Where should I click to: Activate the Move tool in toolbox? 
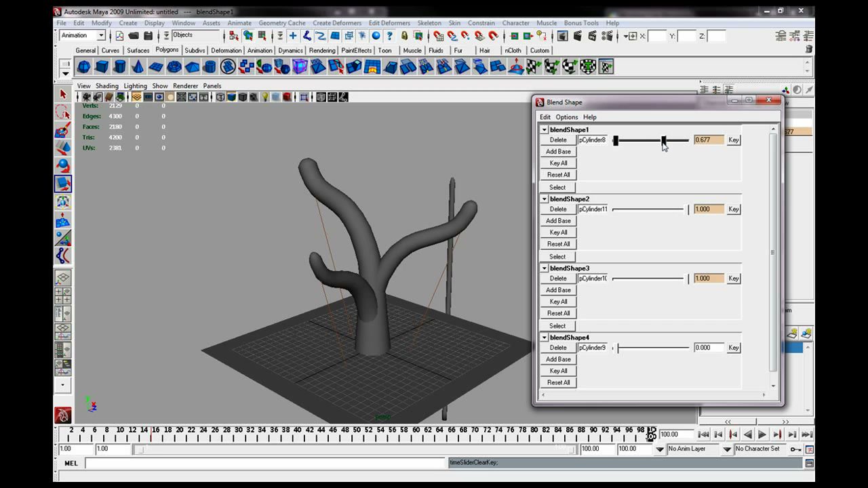63,148
